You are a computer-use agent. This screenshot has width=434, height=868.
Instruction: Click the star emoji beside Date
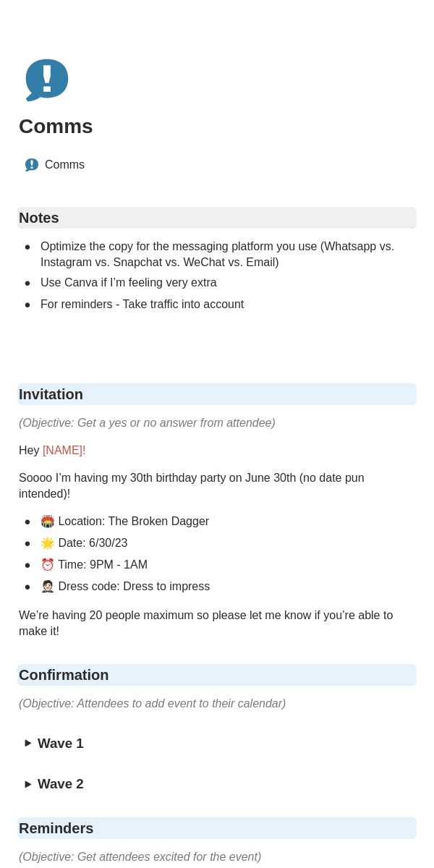(47, 543)
